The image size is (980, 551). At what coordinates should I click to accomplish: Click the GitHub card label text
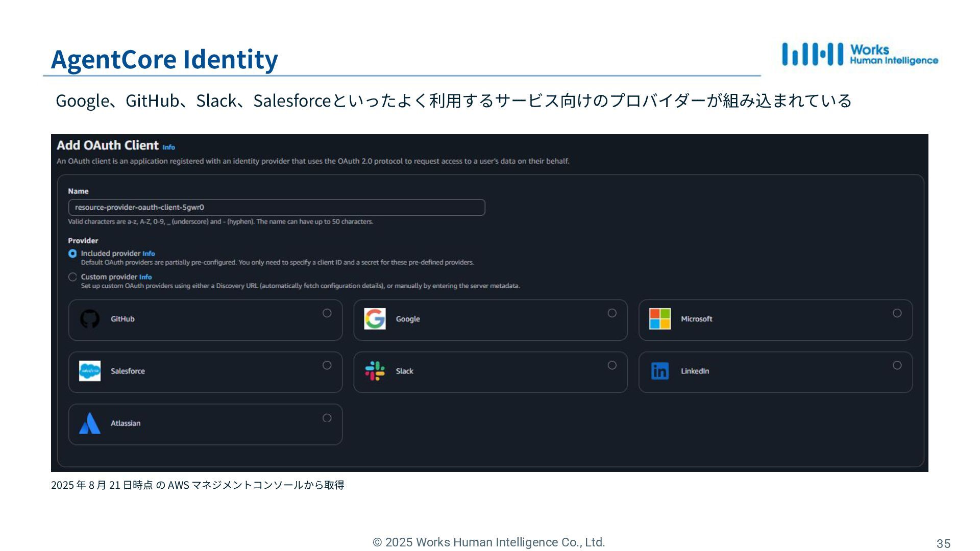click(122, 319)
